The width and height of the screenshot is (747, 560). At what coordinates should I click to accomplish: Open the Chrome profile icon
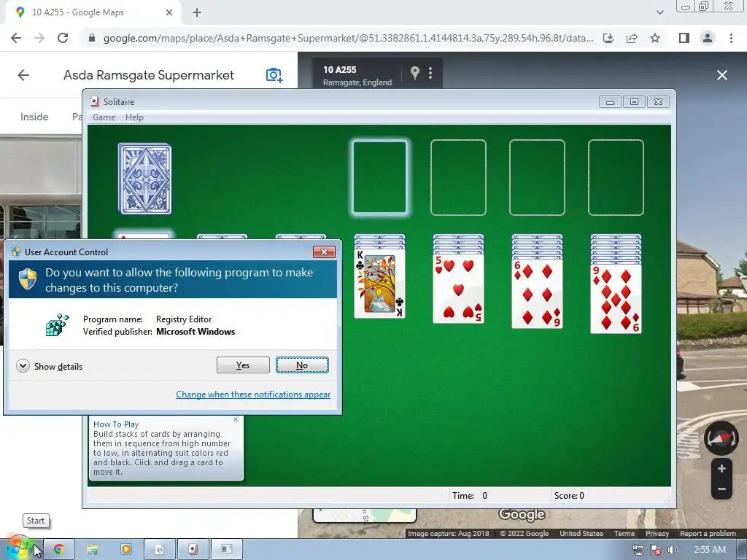tap(708, 38)
